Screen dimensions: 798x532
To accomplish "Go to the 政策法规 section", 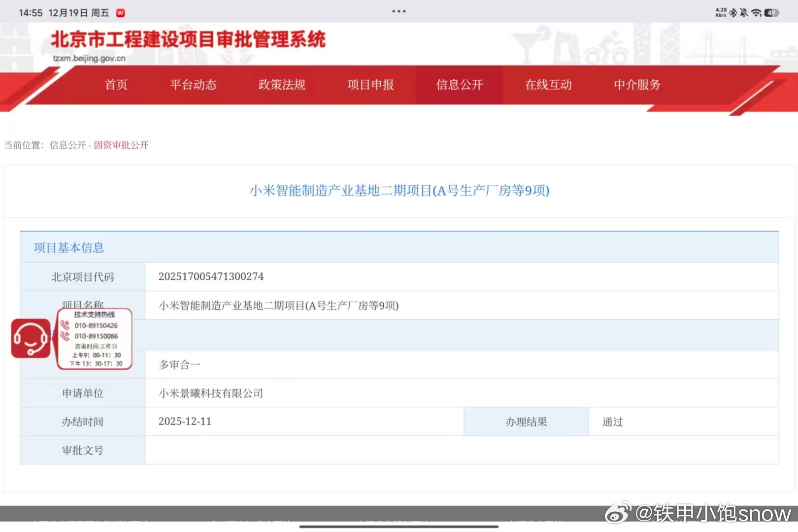I will coord(282,85).
